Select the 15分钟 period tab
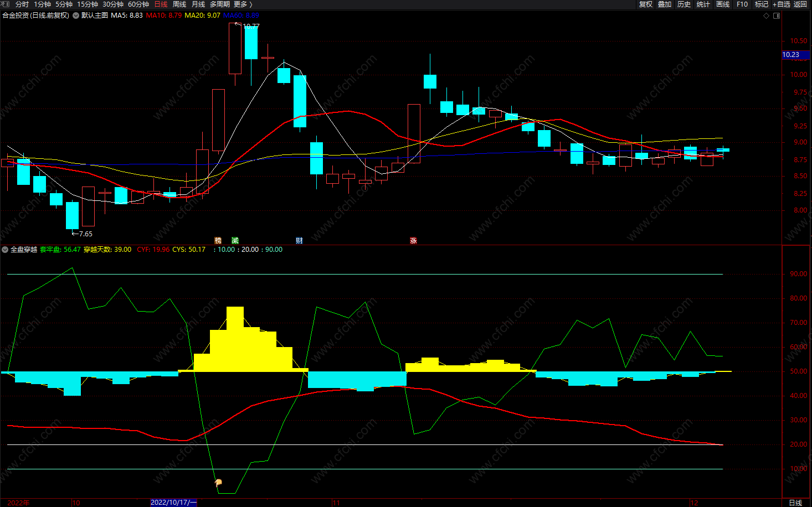This screenshot has width=812, height=507. [x=88, y=4]
